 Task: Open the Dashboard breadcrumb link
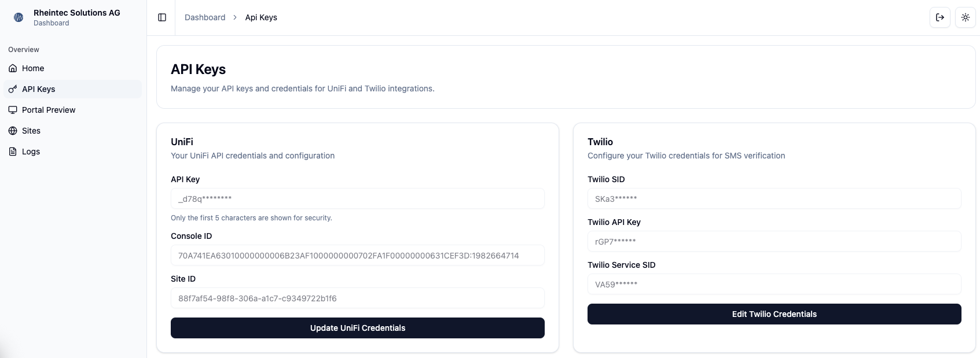[x=205, y=17]
